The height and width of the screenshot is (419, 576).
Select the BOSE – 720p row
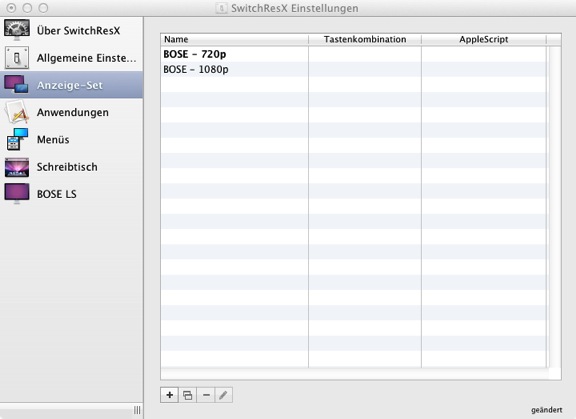tap(353, 54)
